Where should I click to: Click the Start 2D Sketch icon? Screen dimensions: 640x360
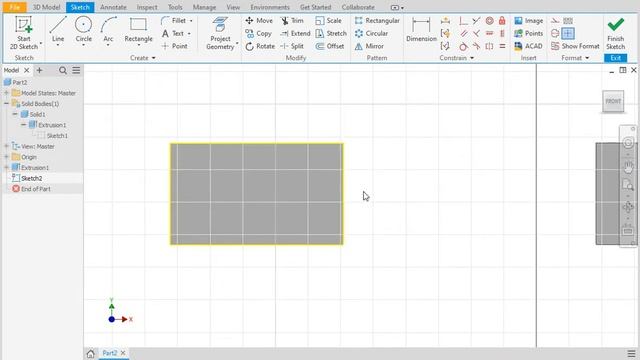[x=24, y=25]
